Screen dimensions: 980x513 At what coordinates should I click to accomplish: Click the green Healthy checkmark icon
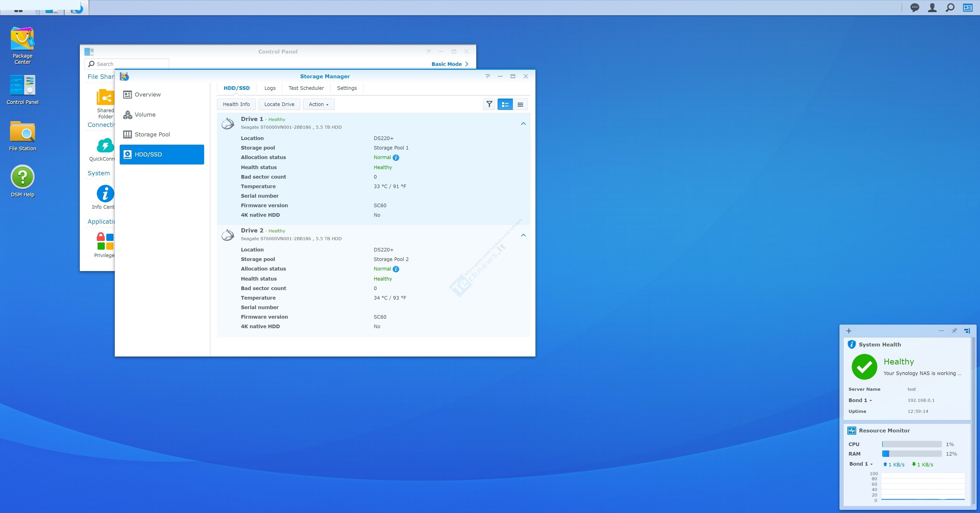tap(864, 367)
